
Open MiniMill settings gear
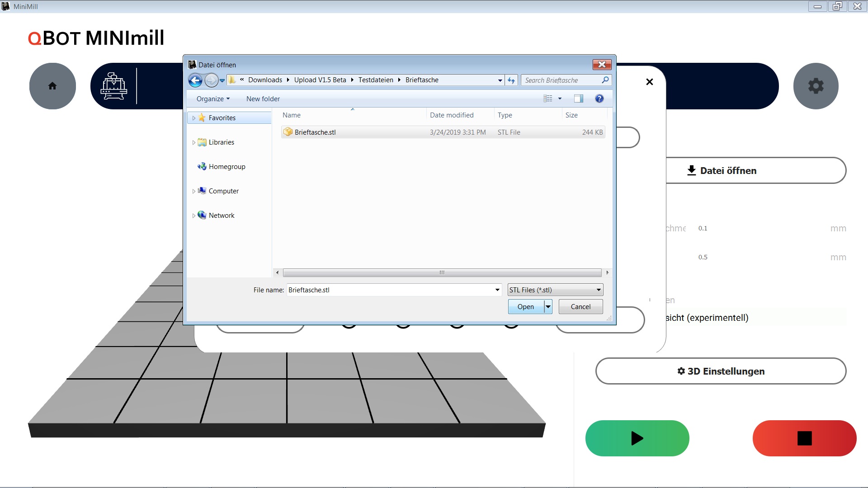pyautogui.click(x=816, y=86)
